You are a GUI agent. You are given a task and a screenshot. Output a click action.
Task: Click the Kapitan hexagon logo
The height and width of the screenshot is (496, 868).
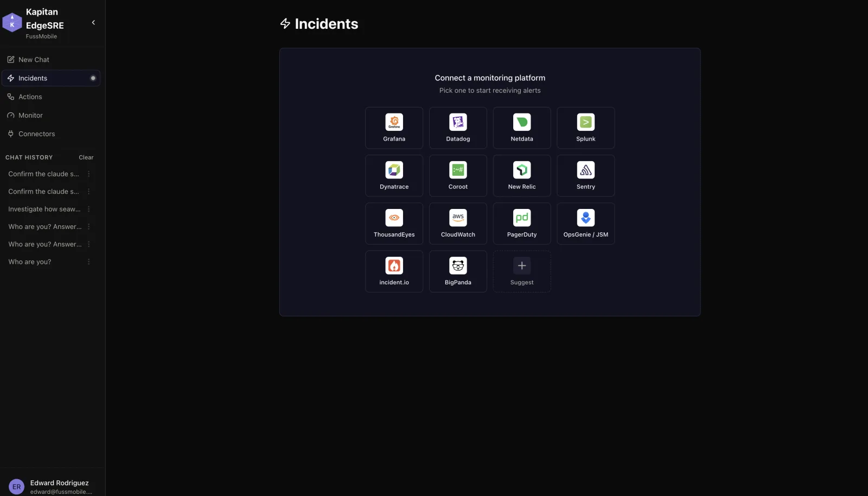[x=12, y=22]
